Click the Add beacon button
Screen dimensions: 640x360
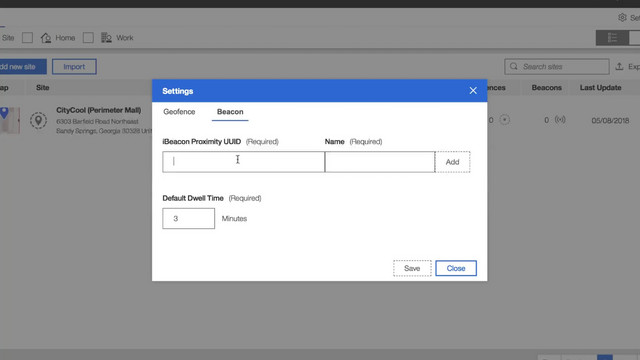pyautogui.click(x=452, y=162)
